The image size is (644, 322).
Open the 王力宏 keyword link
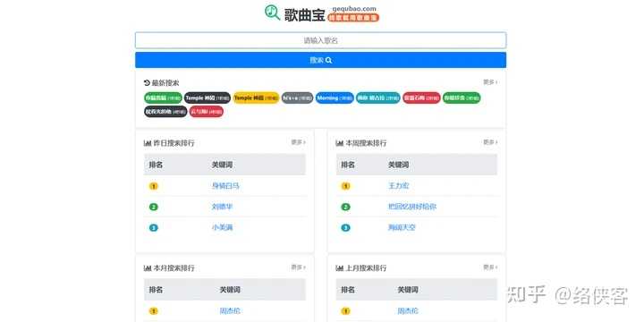click(398, 186)
